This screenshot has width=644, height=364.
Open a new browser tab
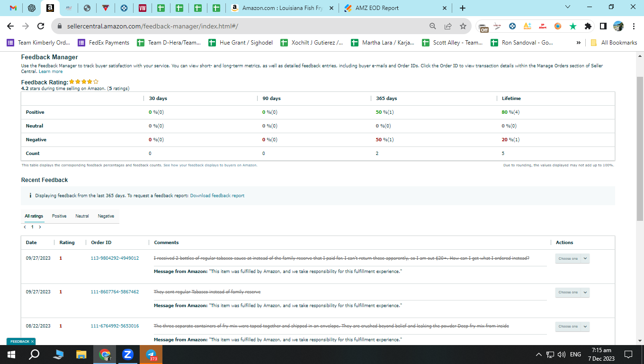[463, 8]
